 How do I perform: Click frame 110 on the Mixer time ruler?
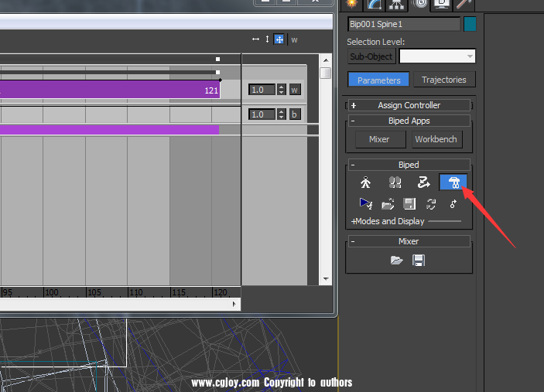coord(135,292)
